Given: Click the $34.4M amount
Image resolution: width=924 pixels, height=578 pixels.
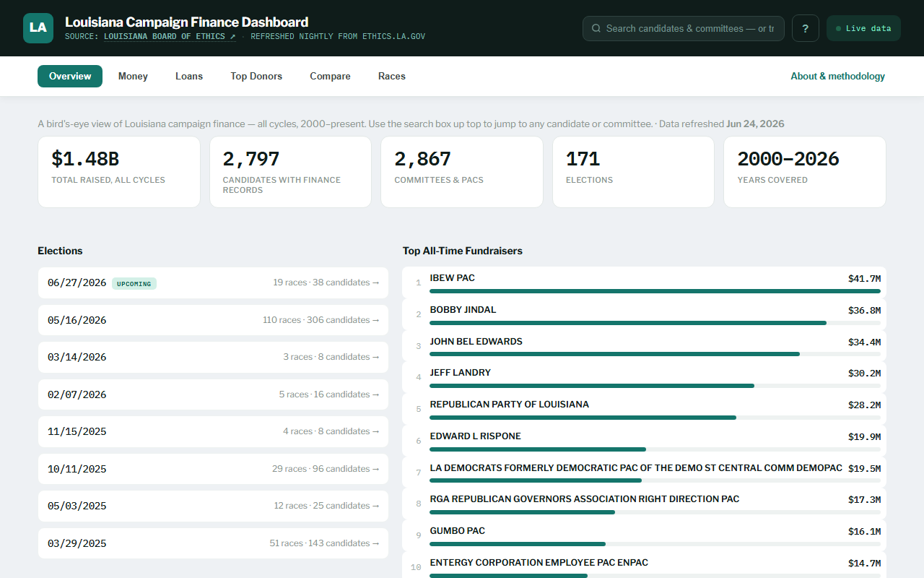Looking at the screenshot, I should [864, 342].
